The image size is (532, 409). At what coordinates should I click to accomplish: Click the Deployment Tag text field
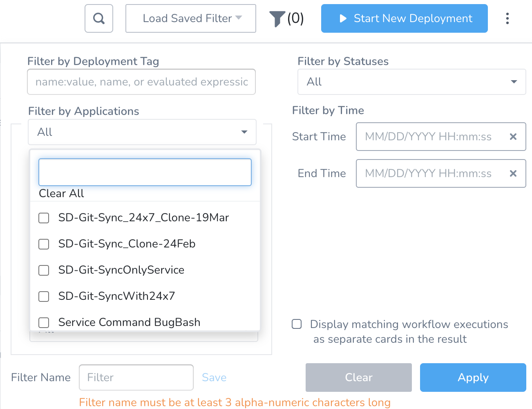click(x=141, y=82)
